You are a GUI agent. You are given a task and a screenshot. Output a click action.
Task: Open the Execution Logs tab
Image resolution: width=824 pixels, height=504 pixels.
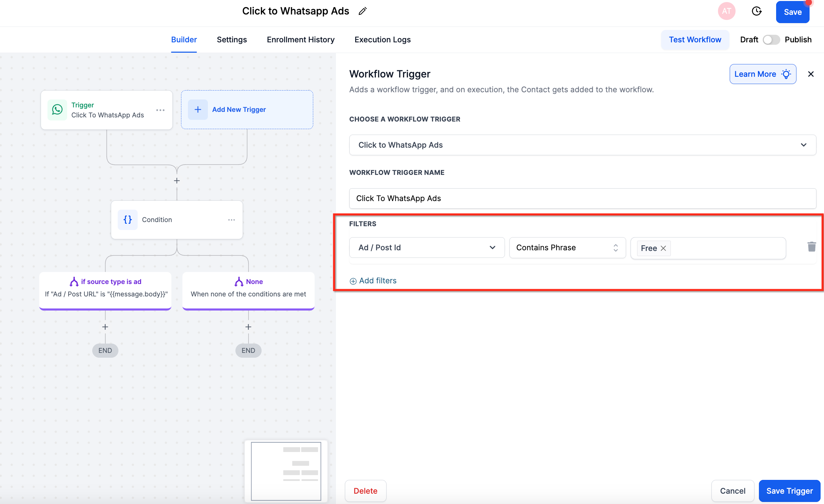pyautogui.click(x=382, y=40)
